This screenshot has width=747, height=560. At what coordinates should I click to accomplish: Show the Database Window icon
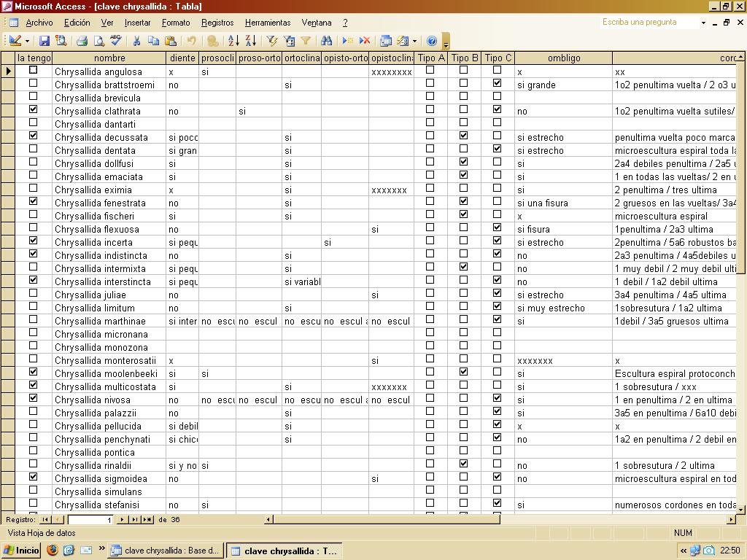coord(386,41)
